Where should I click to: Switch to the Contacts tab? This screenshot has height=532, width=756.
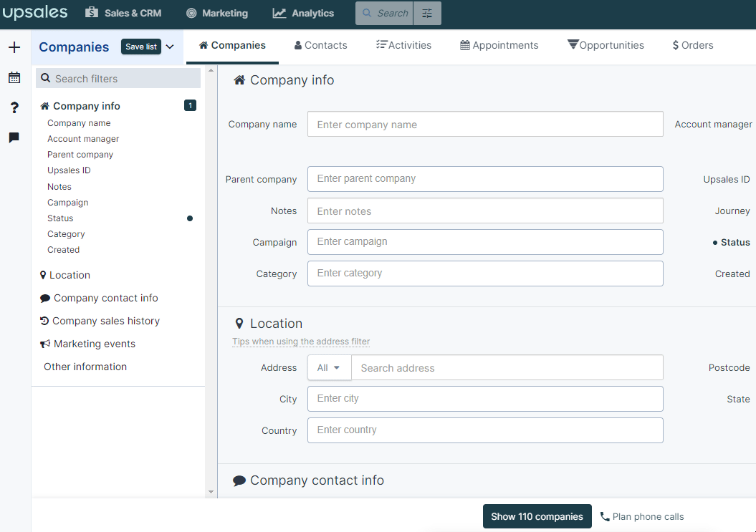click(x=320, y=45)
